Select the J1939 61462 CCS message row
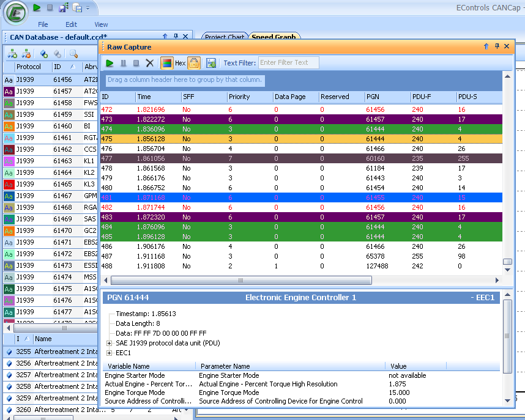This screenshot has width=525, height=420. click(51, 149)
